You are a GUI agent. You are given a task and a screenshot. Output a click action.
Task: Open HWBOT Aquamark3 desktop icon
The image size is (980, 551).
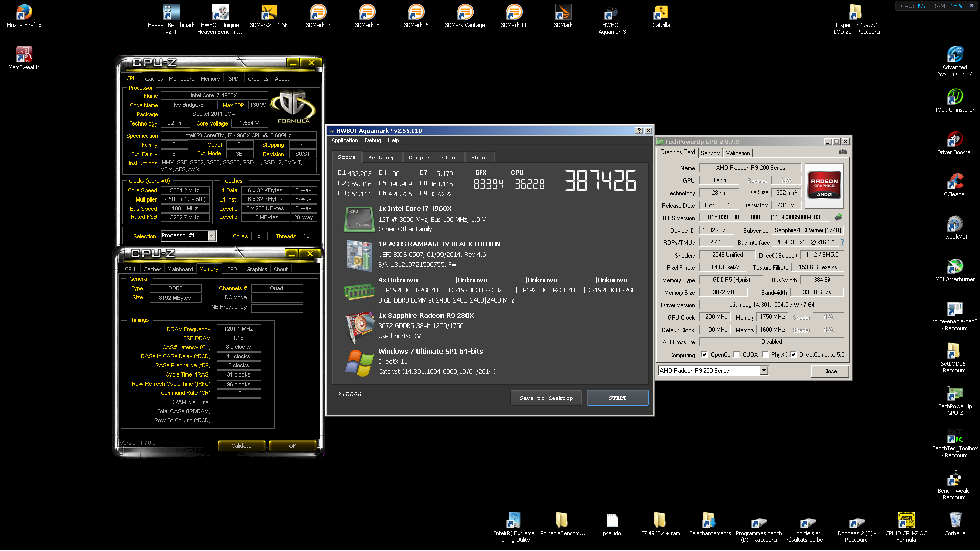pos(612,19)
